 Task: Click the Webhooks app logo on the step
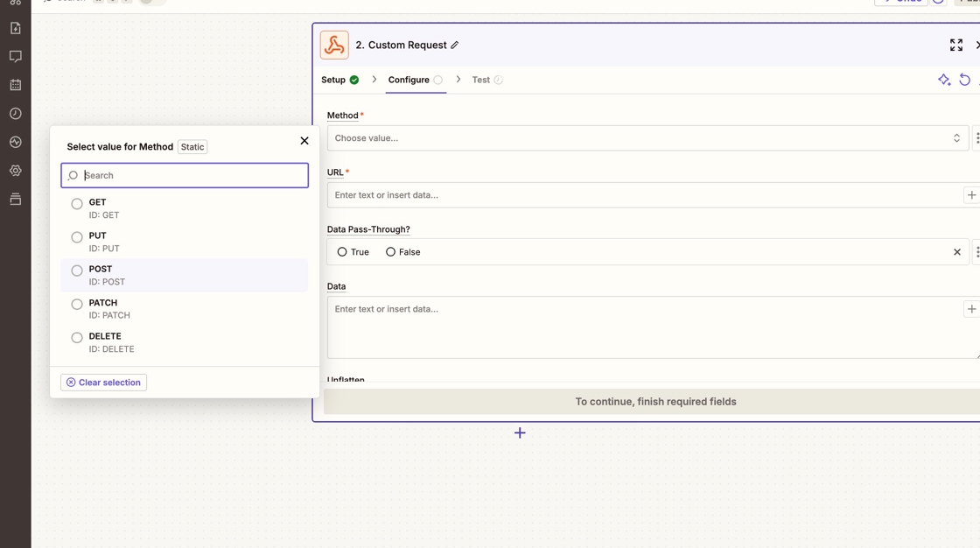coord(334,45)
